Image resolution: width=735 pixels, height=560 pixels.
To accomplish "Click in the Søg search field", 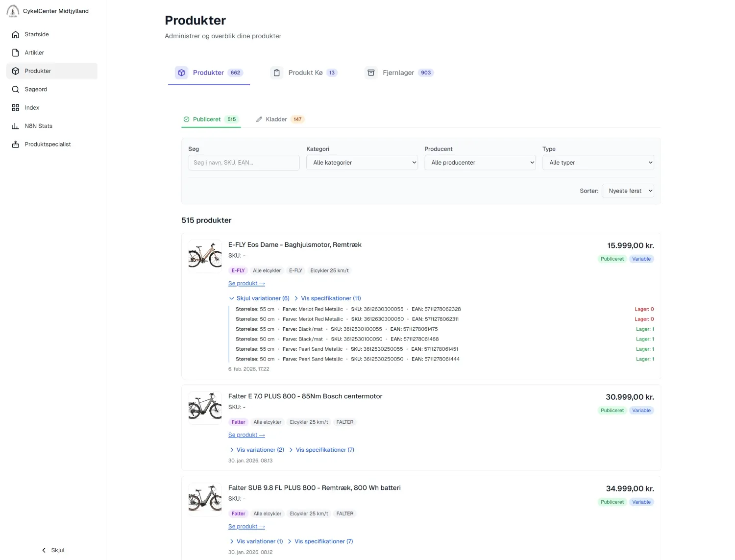I will [244, 163].
